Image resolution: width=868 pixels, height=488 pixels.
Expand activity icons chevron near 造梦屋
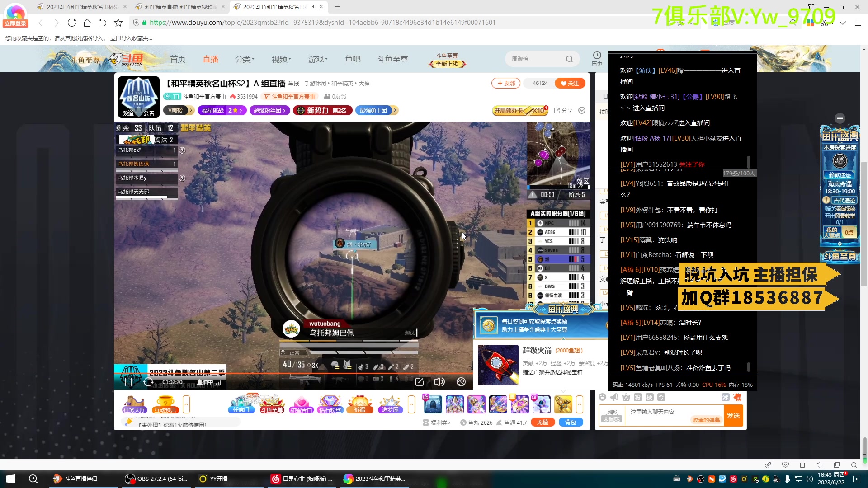coord(411,404)
